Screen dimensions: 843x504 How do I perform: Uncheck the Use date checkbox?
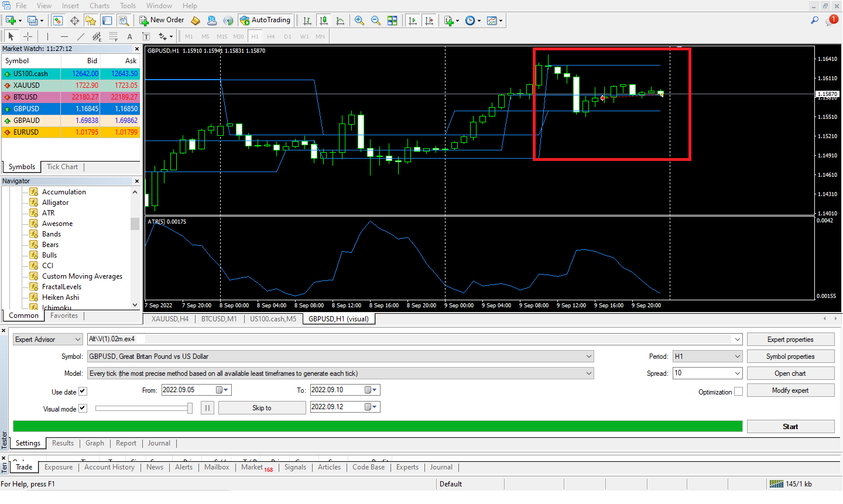click(x=83, y=392)
